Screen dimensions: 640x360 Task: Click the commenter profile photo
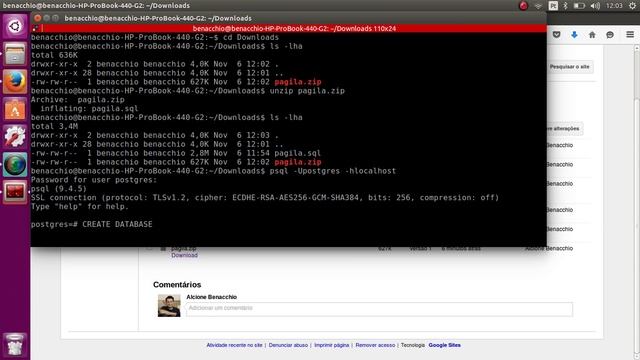tap(169, 305)
